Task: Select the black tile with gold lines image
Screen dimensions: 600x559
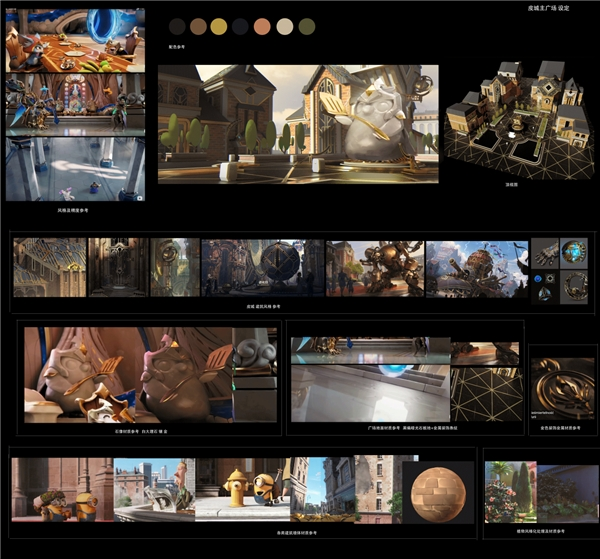Action: (487, 394)
